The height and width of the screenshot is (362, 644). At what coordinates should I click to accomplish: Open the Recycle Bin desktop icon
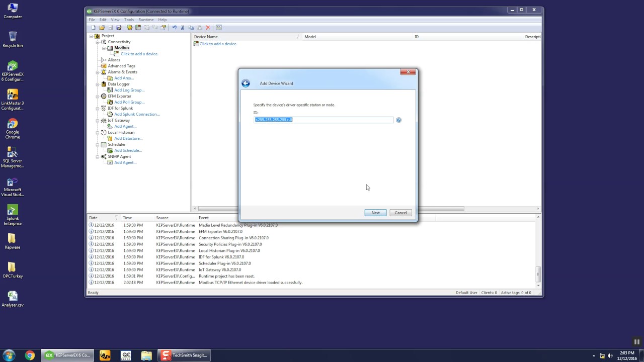13,39
